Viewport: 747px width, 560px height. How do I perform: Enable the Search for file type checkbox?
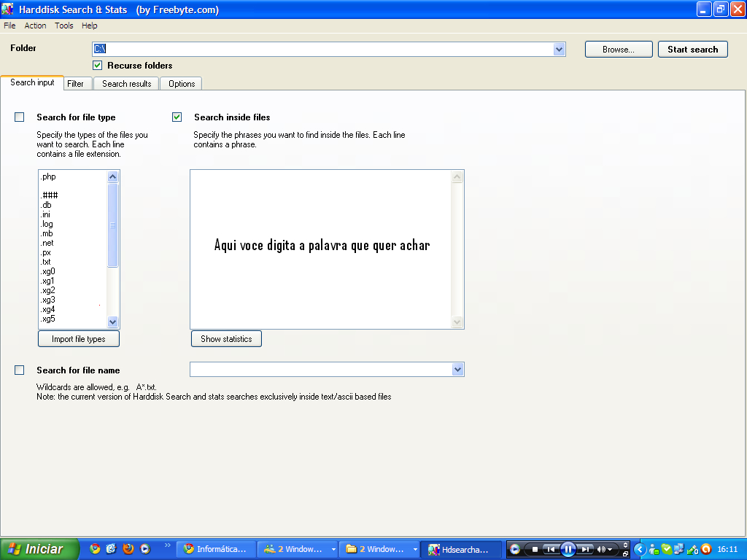(19, 117)
